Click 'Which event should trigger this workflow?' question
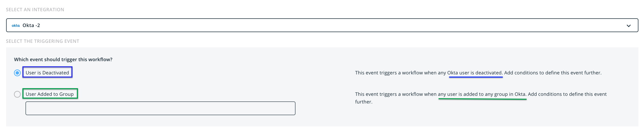644x132 pixels. (x=63, y=59)
